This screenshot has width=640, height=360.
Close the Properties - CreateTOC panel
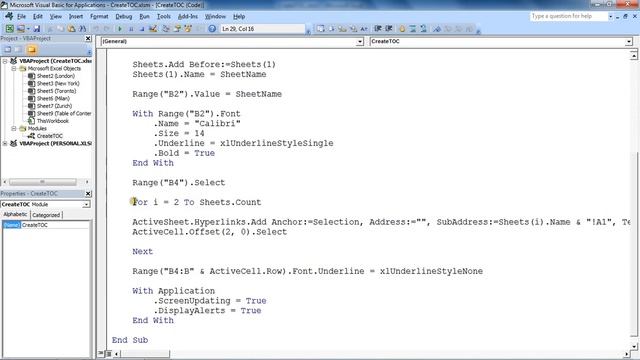[88, 193]
